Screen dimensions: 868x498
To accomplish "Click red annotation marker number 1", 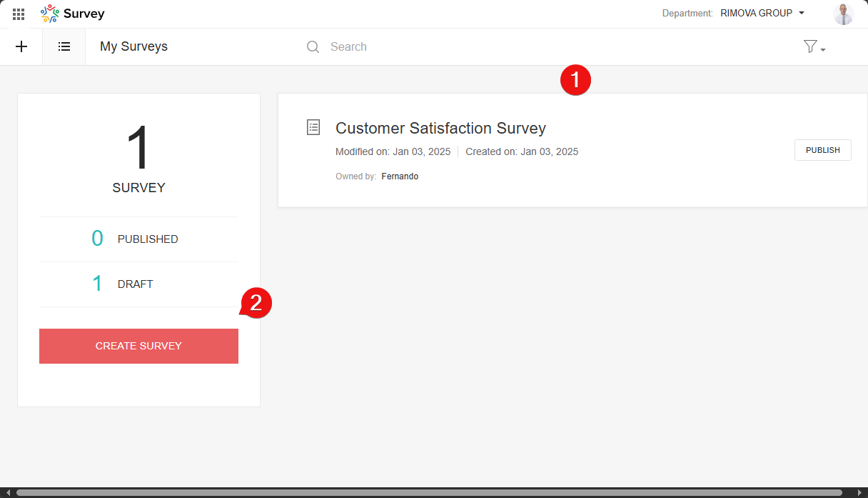I will (575, 79).
